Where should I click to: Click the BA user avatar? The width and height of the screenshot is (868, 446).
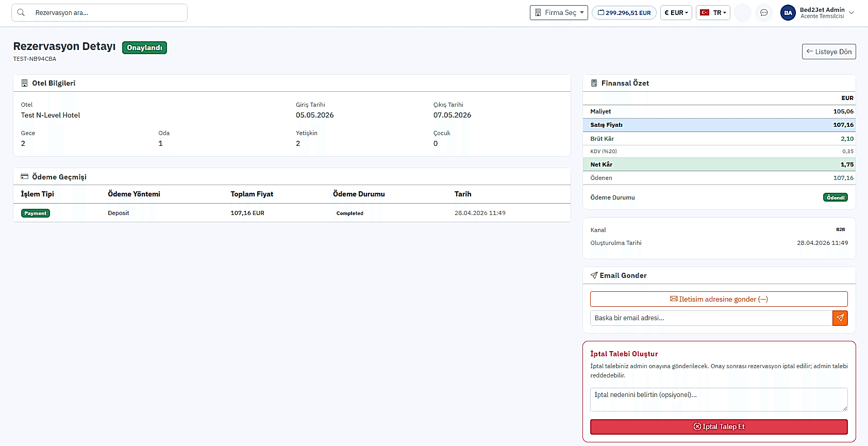(x=788, y=12)
